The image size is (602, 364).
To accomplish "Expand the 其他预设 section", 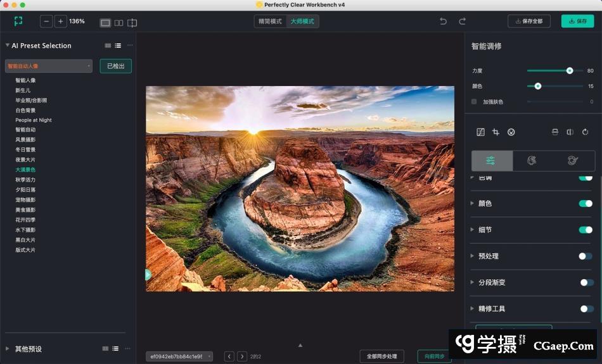I will (x=8, y=349).
